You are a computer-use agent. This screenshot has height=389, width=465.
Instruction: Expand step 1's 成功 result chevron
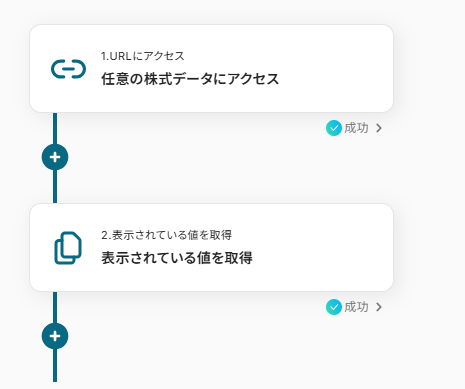pos(379,128)
